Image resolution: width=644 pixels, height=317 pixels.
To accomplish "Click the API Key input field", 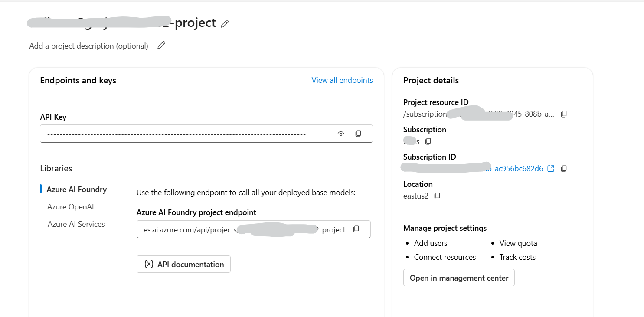I will pos(206,134).
